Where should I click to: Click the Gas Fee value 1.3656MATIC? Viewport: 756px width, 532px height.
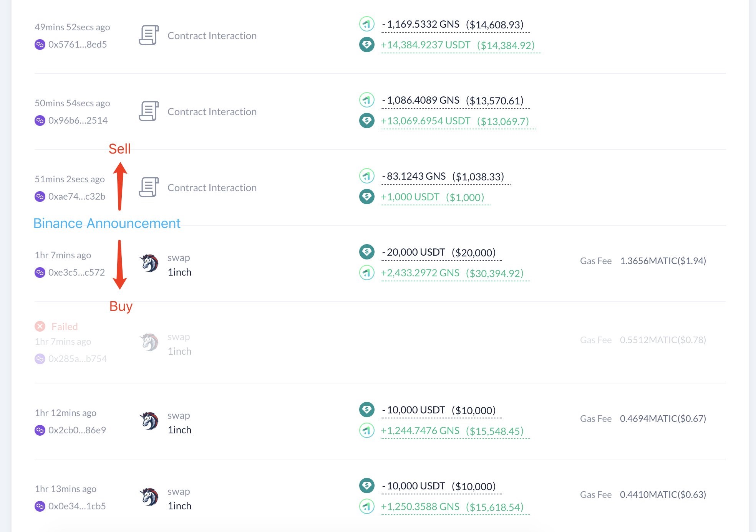pyautogui.click(x=663, y=261)
